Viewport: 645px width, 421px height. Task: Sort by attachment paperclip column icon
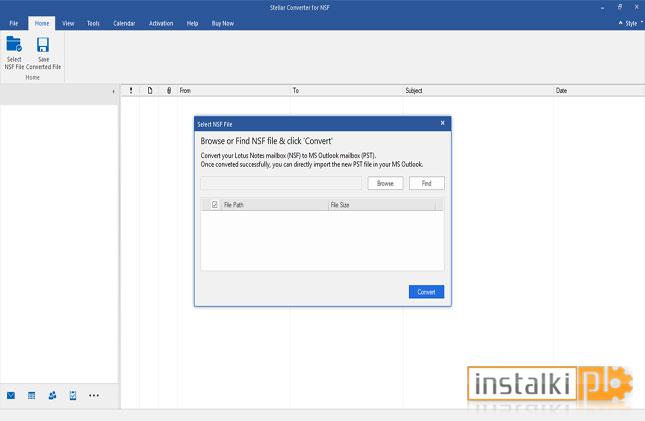(169, 91)
